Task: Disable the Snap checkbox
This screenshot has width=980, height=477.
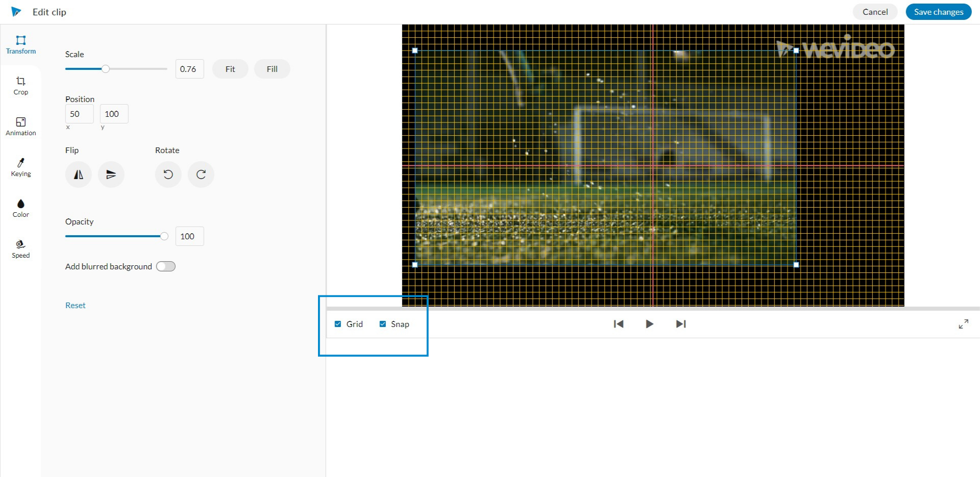Action: tap(383, 324)
